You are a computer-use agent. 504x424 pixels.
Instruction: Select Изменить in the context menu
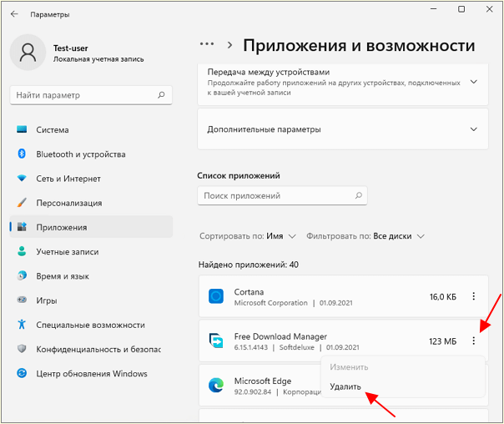[x=349, y=367]
